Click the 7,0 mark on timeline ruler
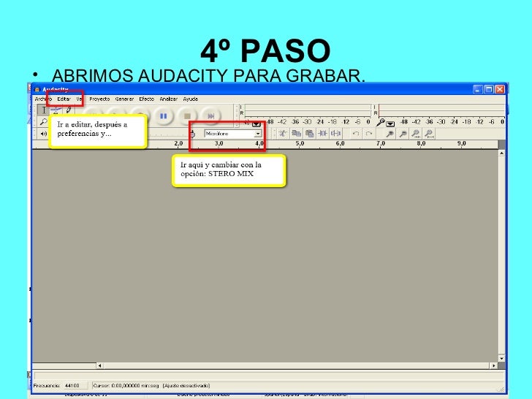 (381, 143)
